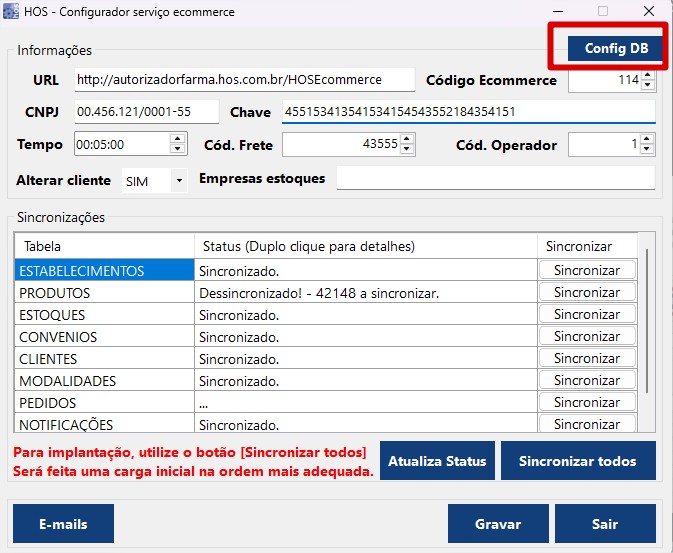
Task: Save settings with Gravar button
Action: click(497, 523)
